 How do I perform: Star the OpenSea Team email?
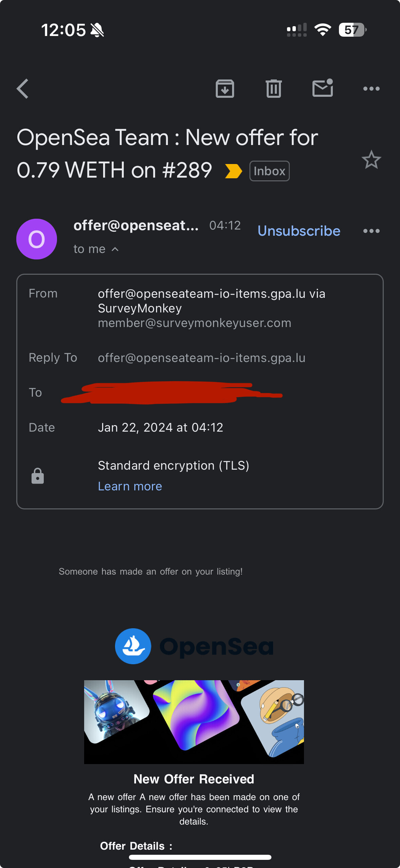pos(372,160)
